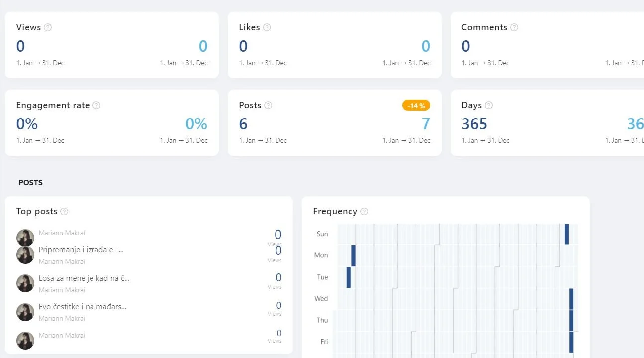Click the question mark beside Posts metric
Screen dimensions: 644x358
268,105
